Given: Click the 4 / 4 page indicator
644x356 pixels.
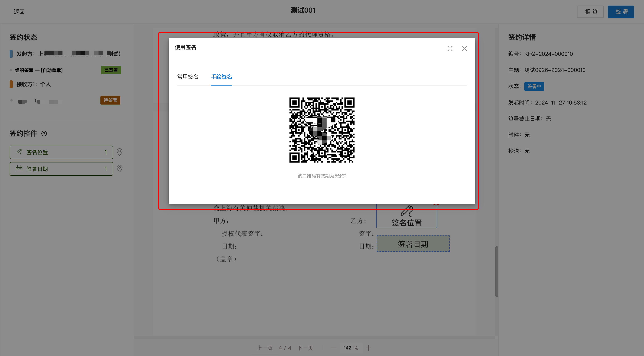Looking at the screenshot, I should (x=285, y=348).
